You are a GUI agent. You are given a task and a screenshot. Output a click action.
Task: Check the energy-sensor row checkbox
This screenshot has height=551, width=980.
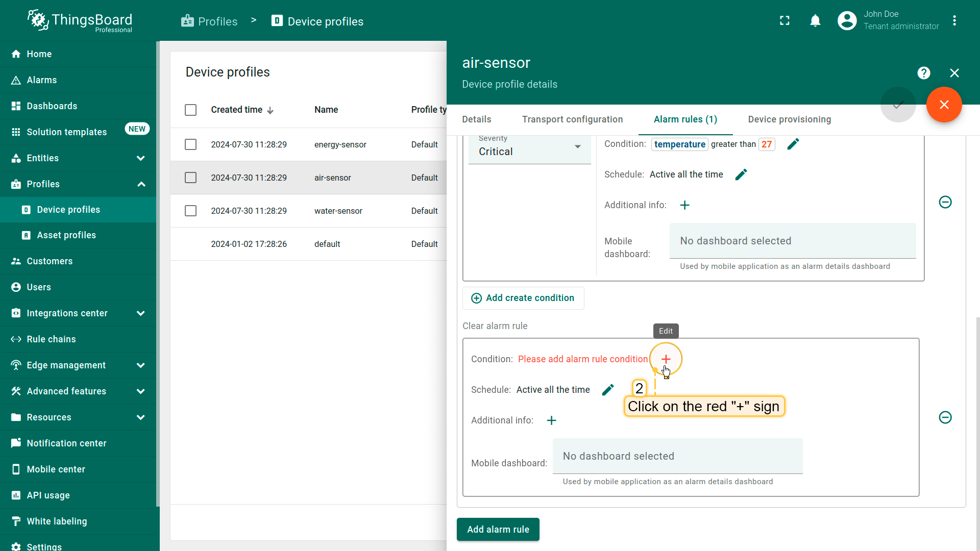point(190,144)
